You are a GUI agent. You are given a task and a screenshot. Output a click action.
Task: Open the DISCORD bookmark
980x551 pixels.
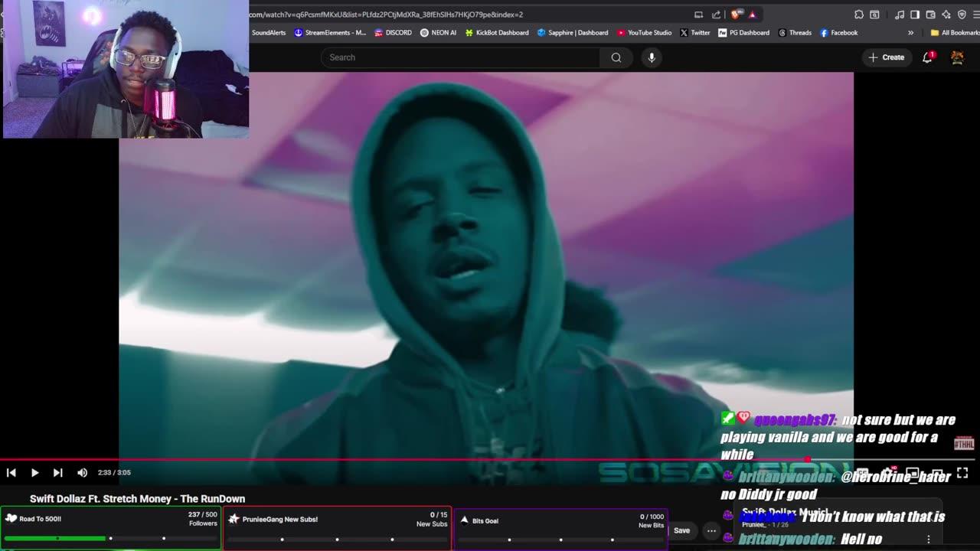click(x=393, y=33)
